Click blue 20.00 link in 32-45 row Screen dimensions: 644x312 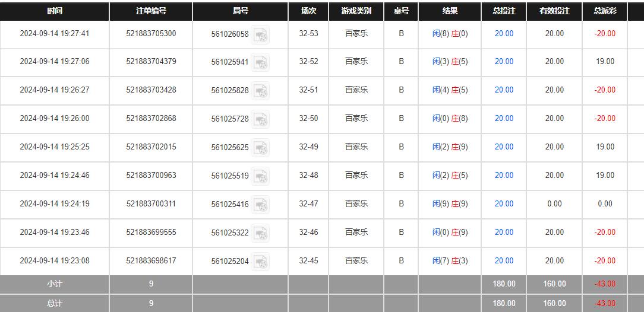[x=504, y=261]
